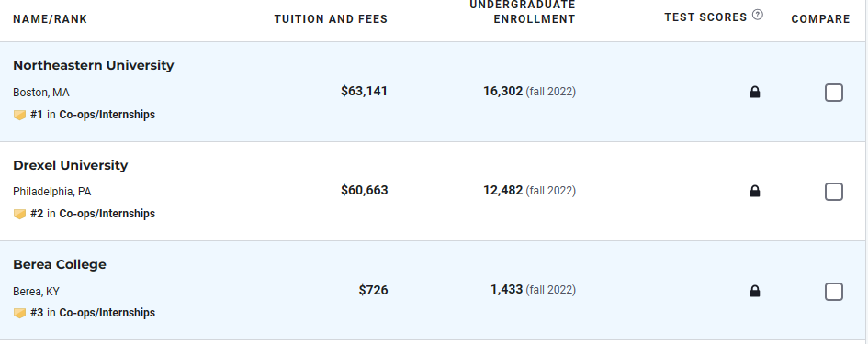
Task: Open Berea's Co-ops/Internships ranking link
Action: (107, 313)
